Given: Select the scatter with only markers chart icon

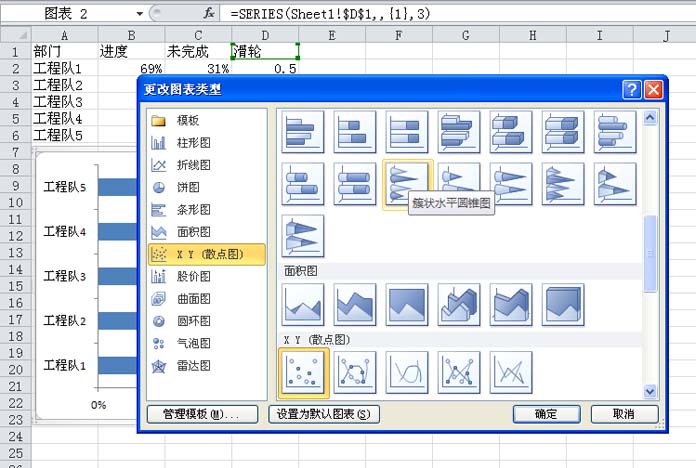Looking at the screenshot, I should 304,372.
